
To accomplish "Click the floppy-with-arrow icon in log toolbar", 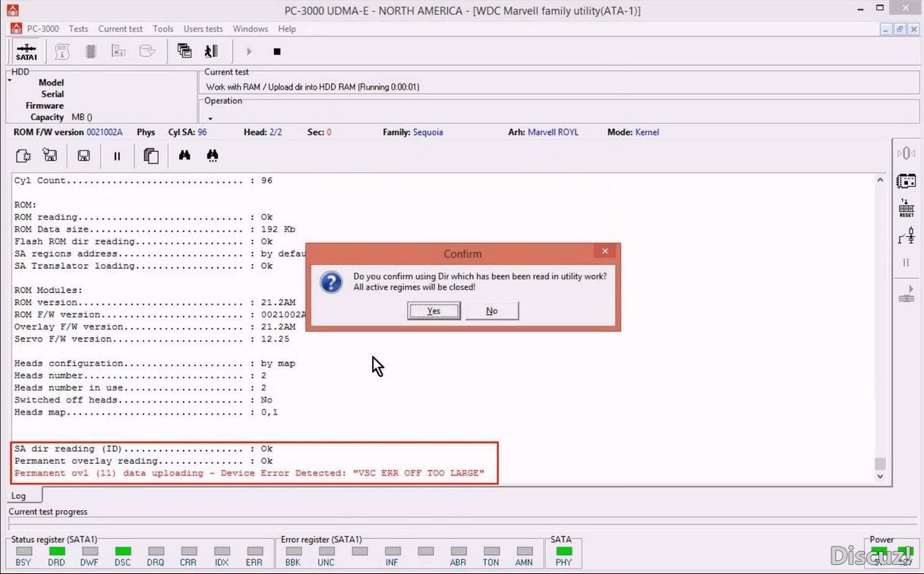I will click(x=50, y=156).
